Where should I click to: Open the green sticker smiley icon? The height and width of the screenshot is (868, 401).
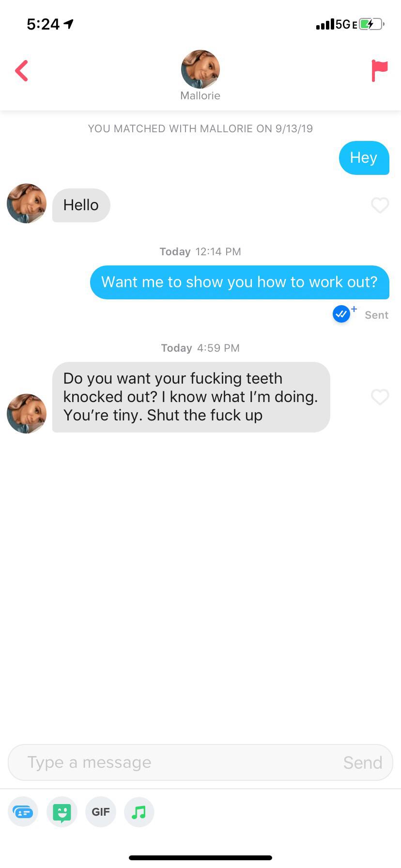62,812
